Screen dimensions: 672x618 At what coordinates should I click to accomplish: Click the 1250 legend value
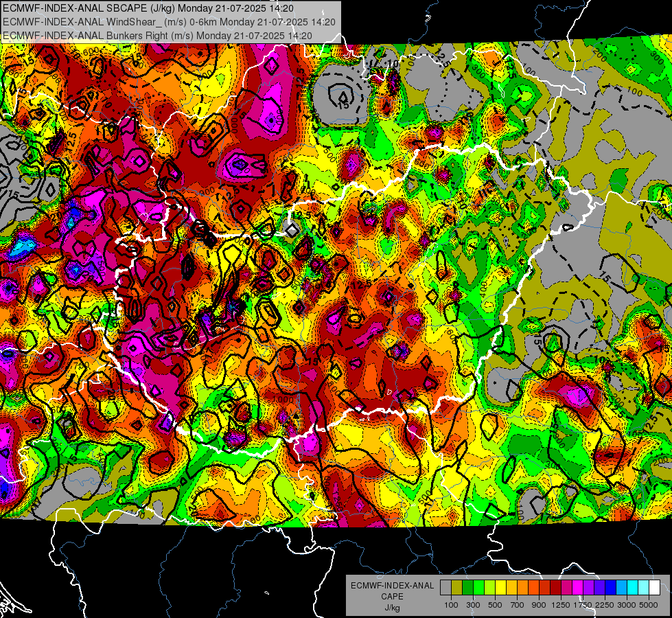[561, 605]
